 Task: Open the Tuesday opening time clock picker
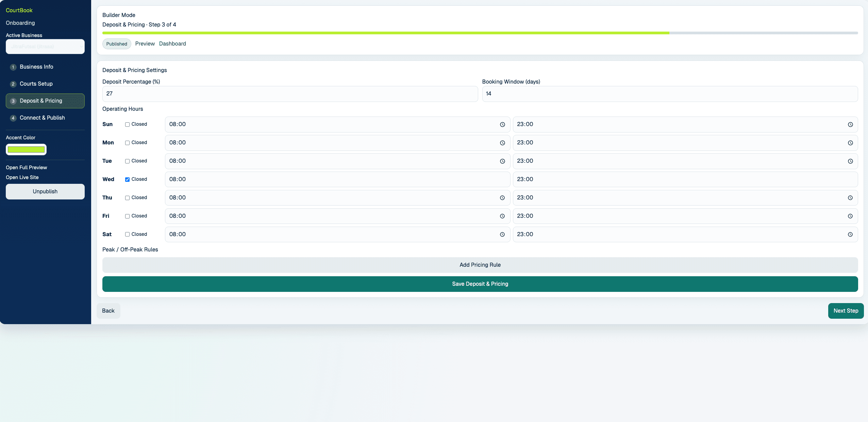502,161
